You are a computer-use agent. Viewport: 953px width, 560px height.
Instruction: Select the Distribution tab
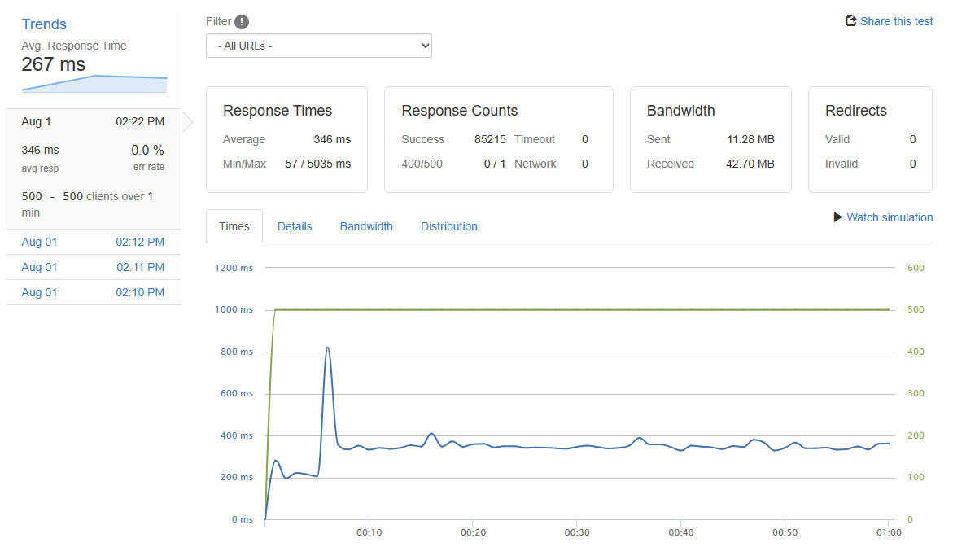[x=448, y=226]
